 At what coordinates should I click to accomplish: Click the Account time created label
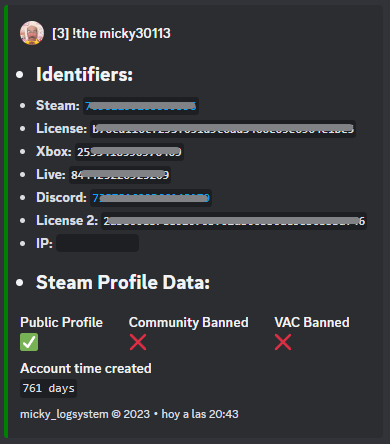[x=86, y=368]
